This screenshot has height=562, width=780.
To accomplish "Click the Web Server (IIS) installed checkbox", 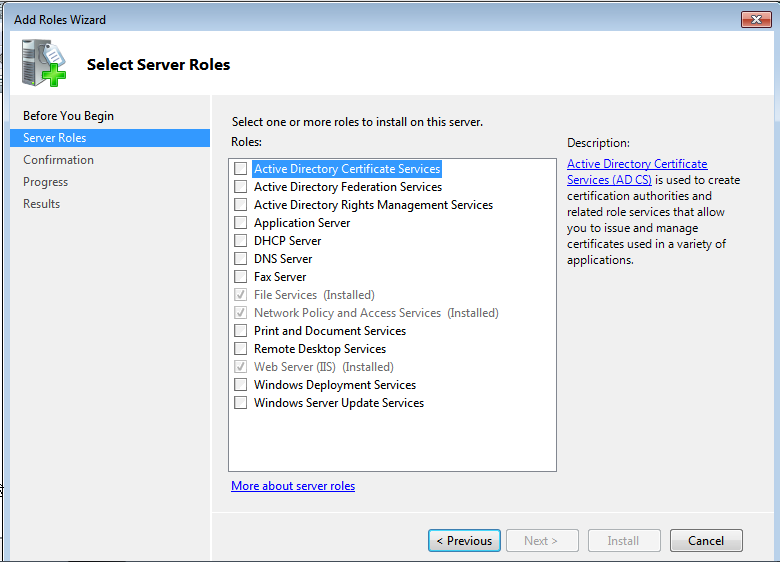I will [241, 367].
